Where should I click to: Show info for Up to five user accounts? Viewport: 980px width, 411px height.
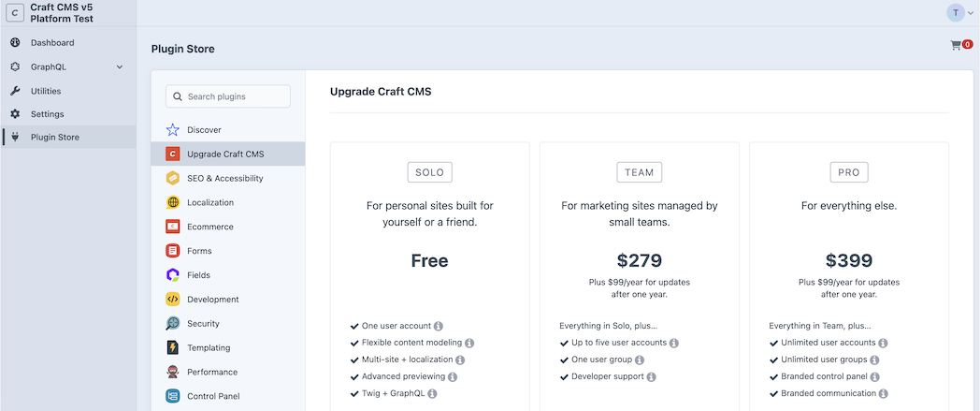click(673, 343)
